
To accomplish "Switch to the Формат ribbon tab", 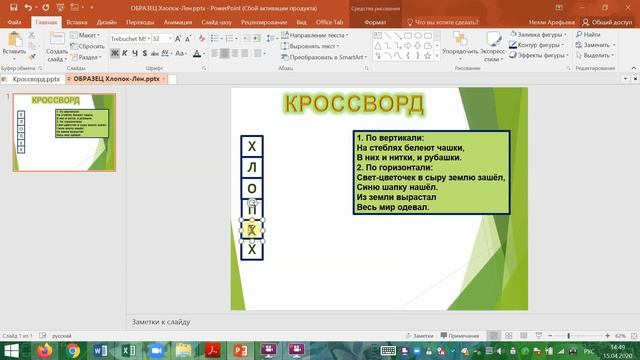I will (375, 22).
